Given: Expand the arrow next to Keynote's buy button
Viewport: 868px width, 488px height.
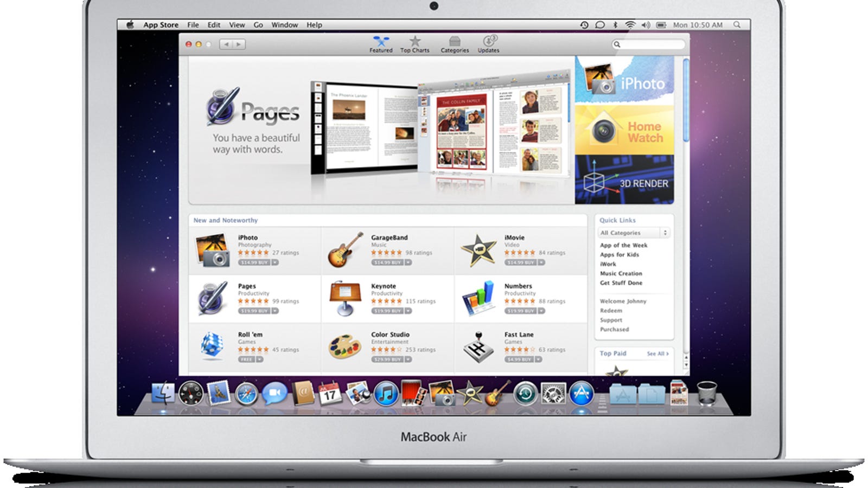Looking at the screenshot, I should coord(408,311).
